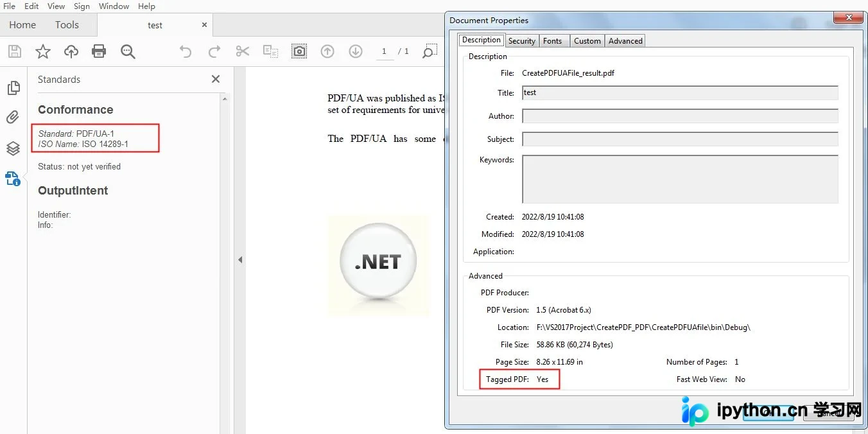Screen dimensions: 868x434
Task: Close the Document Properties dialog
Action: tap(849, 18)
